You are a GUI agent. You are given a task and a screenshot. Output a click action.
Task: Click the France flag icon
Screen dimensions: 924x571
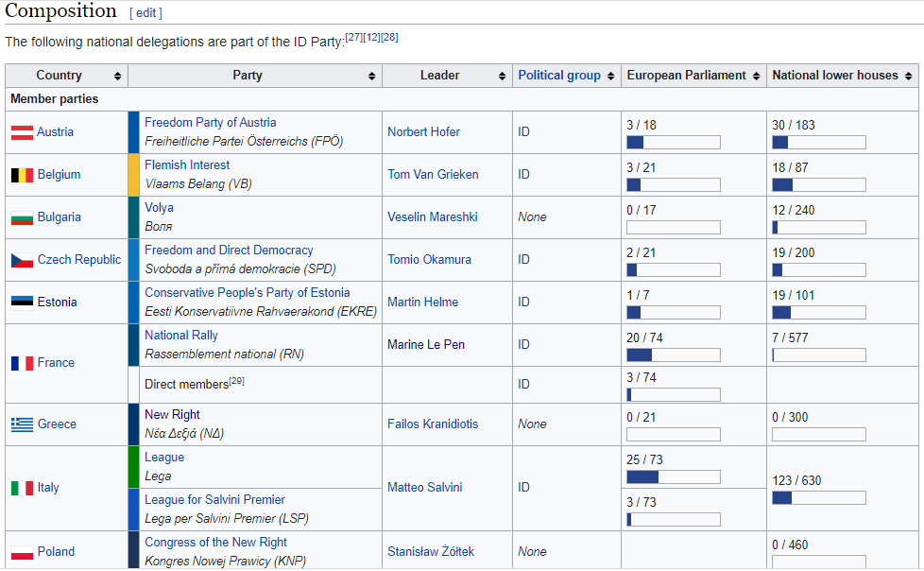pyautogui.click(x=22, y=363)
